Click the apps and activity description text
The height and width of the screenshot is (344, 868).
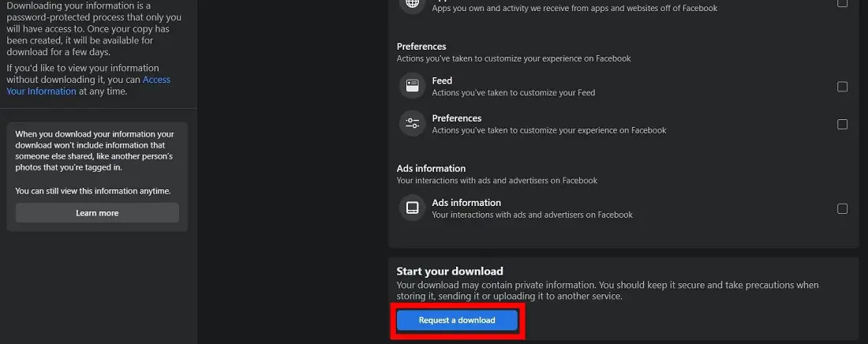(574, 8)
